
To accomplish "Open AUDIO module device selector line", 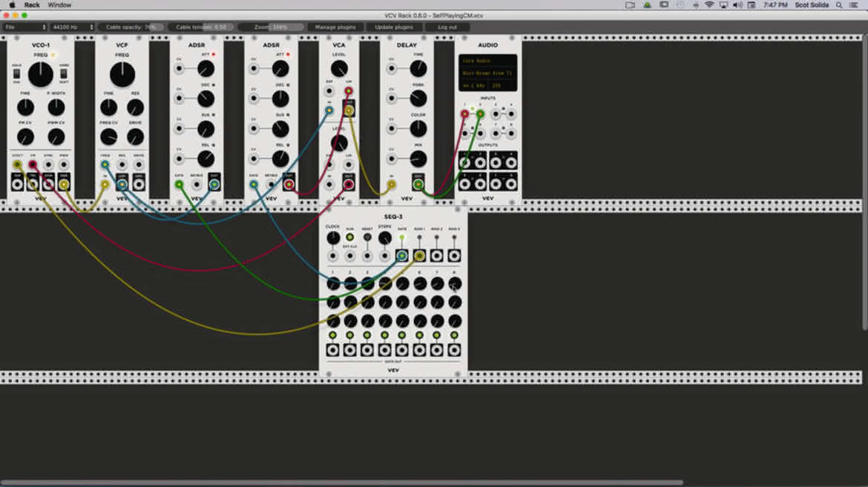I will pyautogui.click(x=487, y=73).
